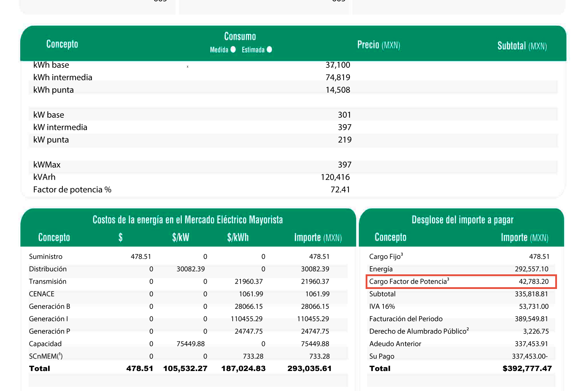Click Cargo Factor de Potencia label
The image size is (588, 391).
(409, 281)
